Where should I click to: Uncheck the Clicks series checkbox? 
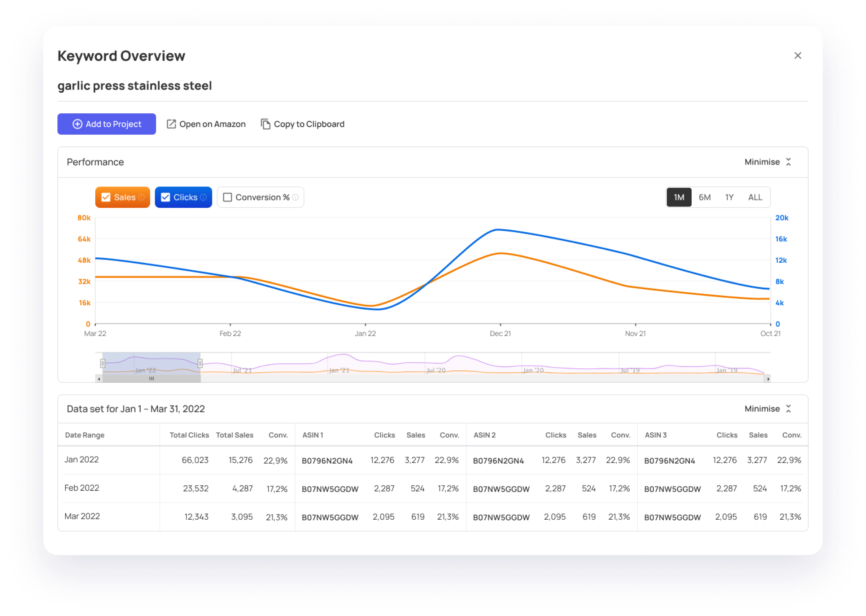(x=165, y=197)
